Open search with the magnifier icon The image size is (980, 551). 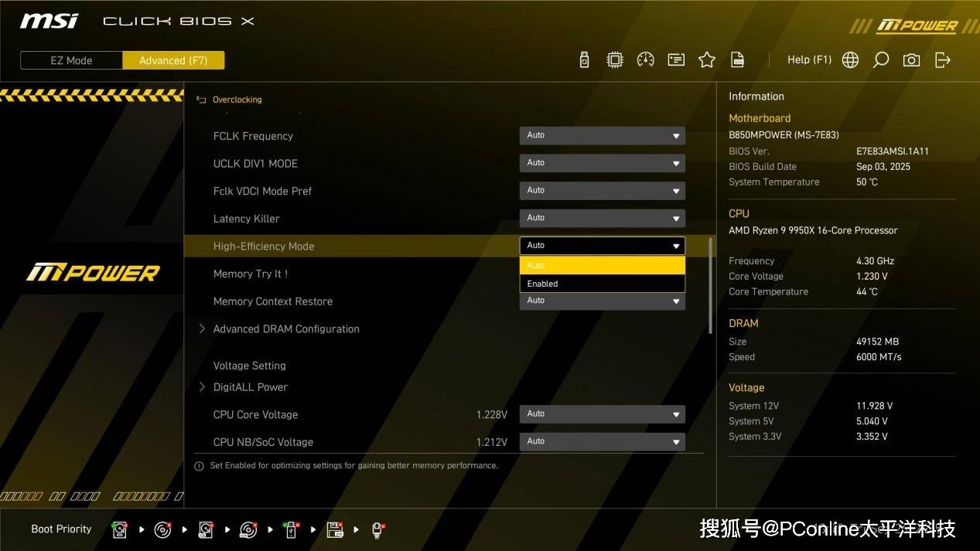[x=880, y=60]
